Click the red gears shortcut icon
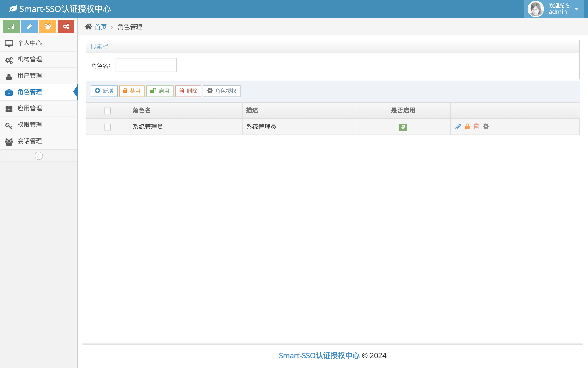The width and height of the screenshot is (588, 368). click(x=66, y=27)
